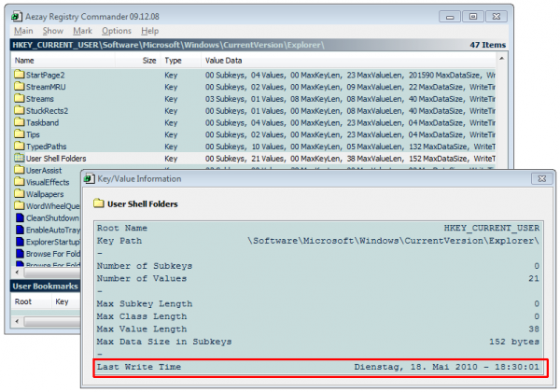Open the Mark menu

(82, 31)
